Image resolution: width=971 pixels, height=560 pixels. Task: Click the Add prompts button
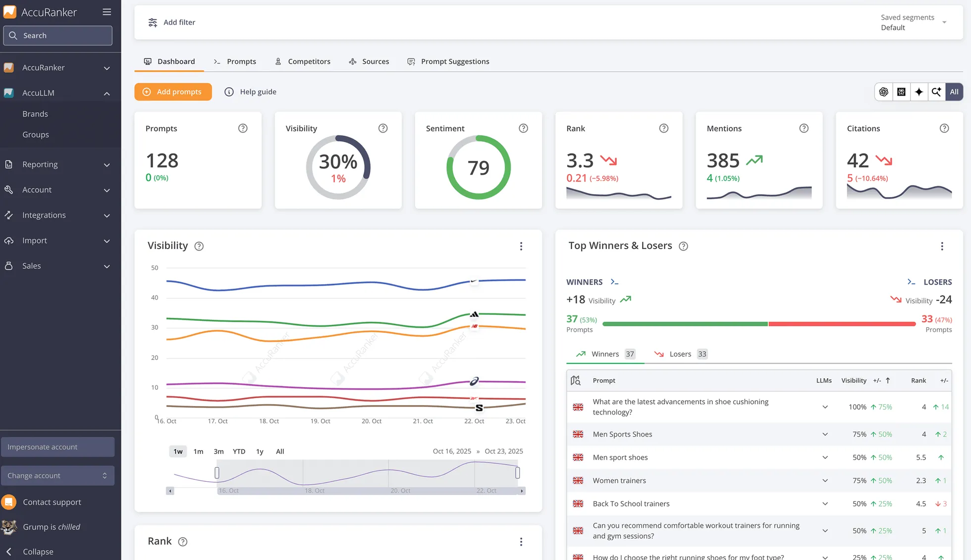pyautogui.click(x=173, y=92)
